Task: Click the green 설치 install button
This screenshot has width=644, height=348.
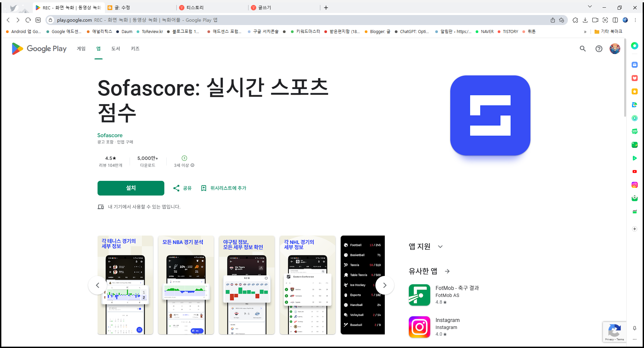Action: coord(131,188)
